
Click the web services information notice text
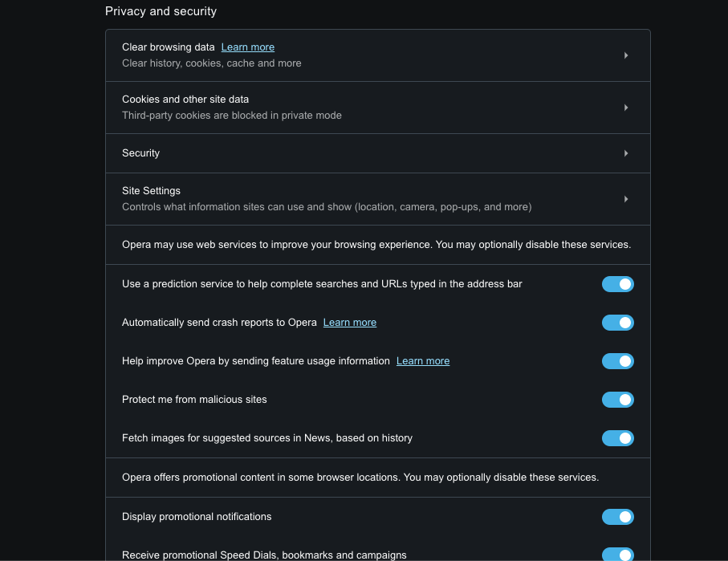point(376,245)
